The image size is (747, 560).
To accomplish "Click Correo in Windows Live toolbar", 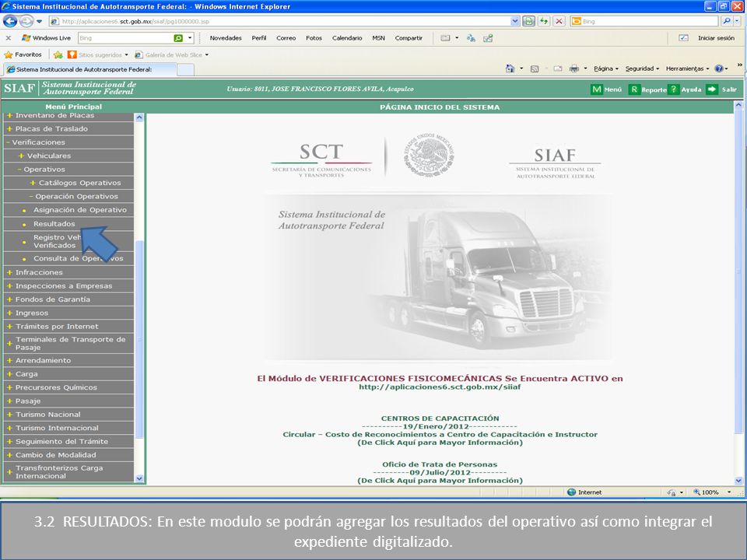I will (x=286, y=38).
